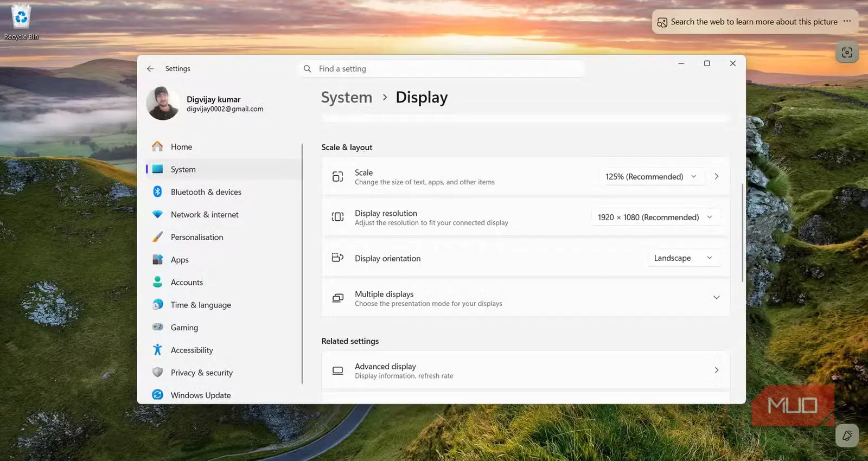Click the search magnifier icon
The width and height of the screenshot is (868, 461).
[308, 69]
